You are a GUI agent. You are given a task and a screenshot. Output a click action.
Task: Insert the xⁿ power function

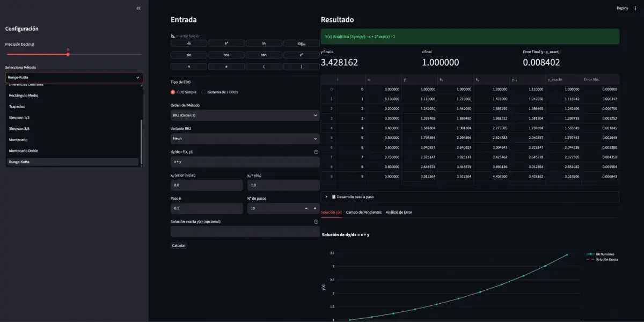point(301,55)
